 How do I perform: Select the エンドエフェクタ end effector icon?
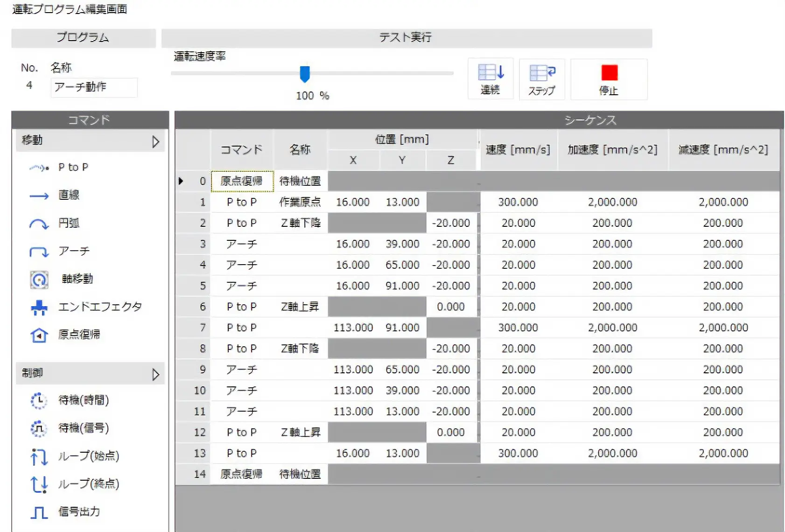(x=39, y=308)
